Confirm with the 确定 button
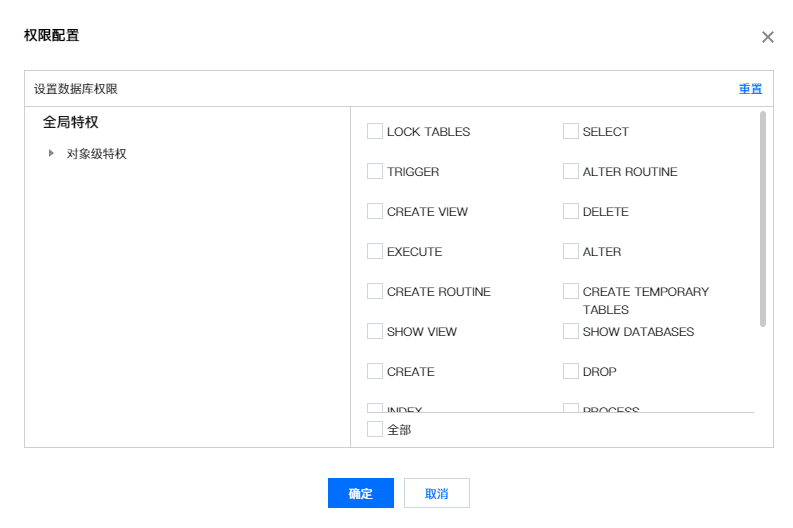Screen dimensions: 793x528 pyautogui.click(x=361, y=493)
